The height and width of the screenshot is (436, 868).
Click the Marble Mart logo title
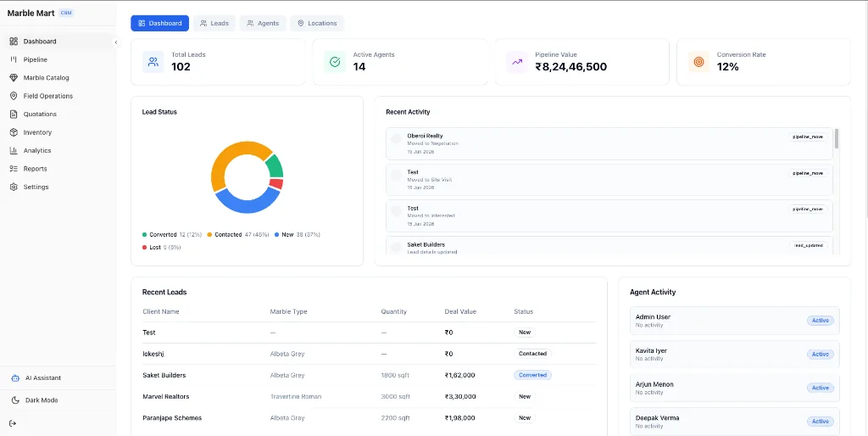click(x=31, y=14)
